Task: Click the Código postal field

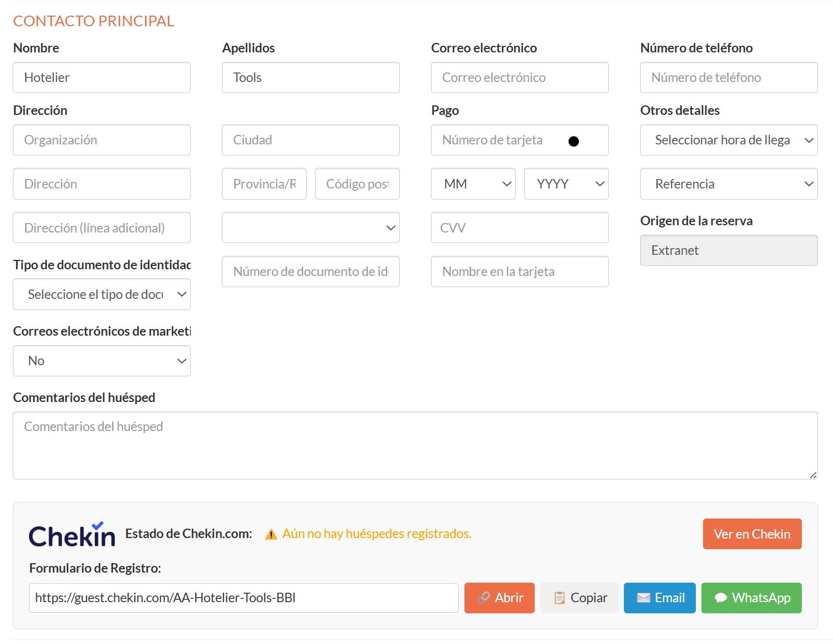Action: [357, 183]
